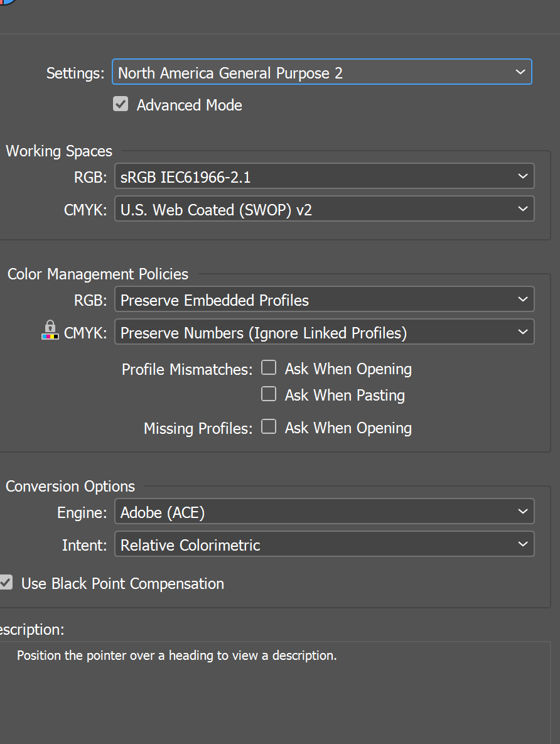Viewport: 560px width, 744px height.
Task: Enable Ask When Opening for Missing Profiles
Action: (x=269, y=426)
